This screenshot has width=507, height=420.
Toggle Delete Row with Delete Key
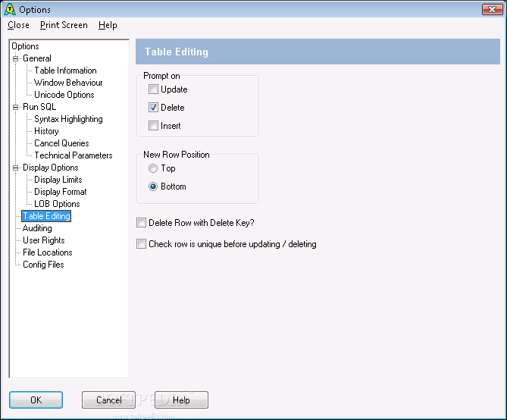(141, 223)
